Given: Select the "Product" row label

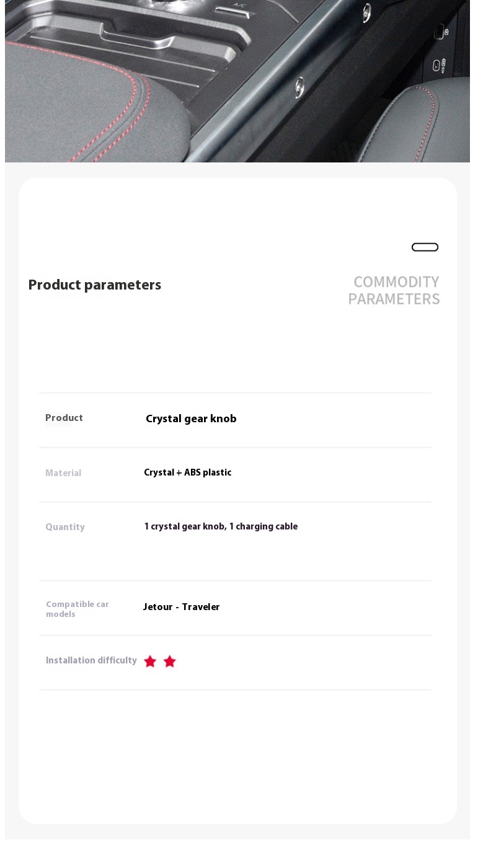Looking at the screenshot, I should [x=64, y=418].
